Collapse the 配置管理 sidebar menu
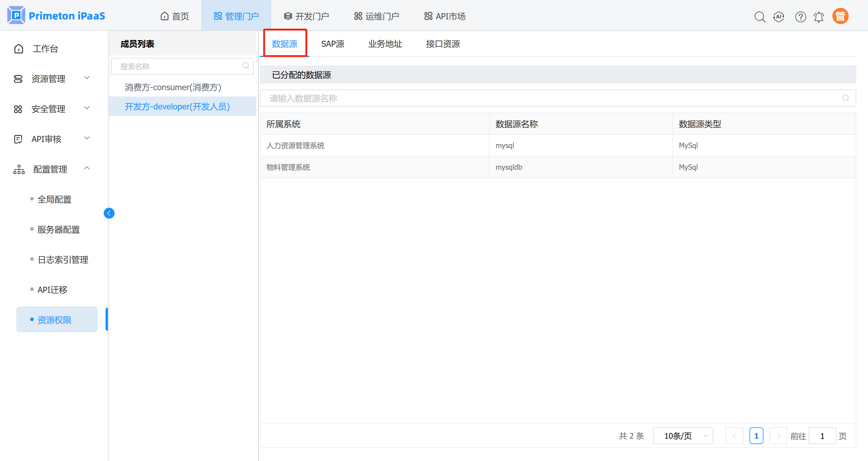868x461 pixels. coord(51,169)
